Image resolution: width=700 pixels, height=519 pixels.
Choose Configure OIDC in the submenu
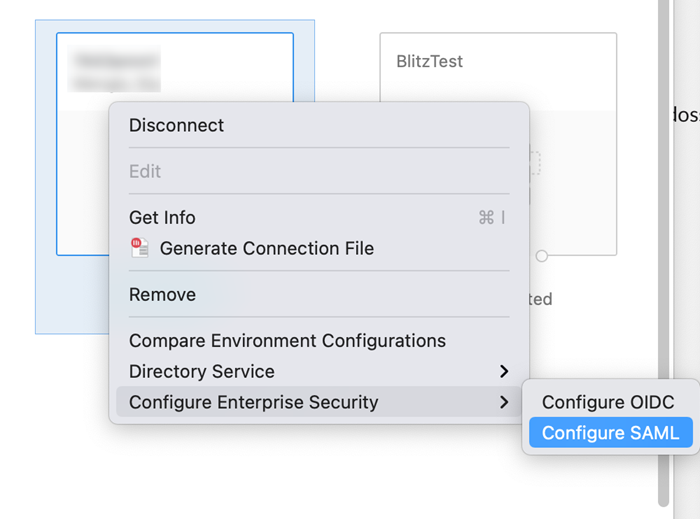(x=608, y=402)
